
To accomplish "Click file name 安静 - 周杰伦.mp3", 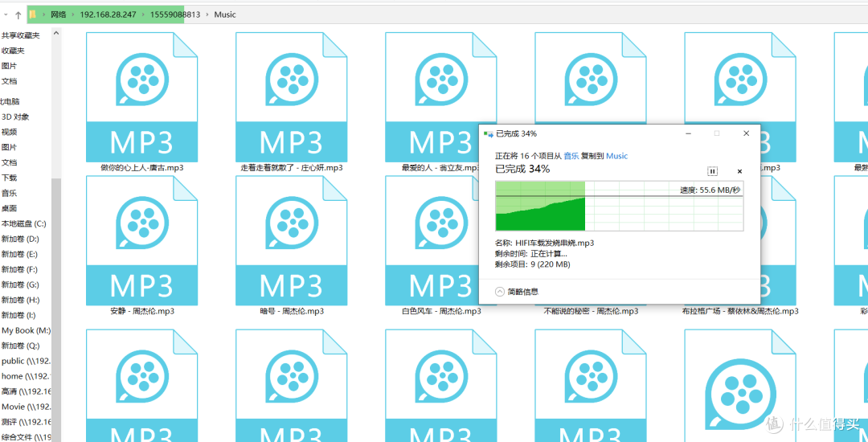I will (142, 312).
